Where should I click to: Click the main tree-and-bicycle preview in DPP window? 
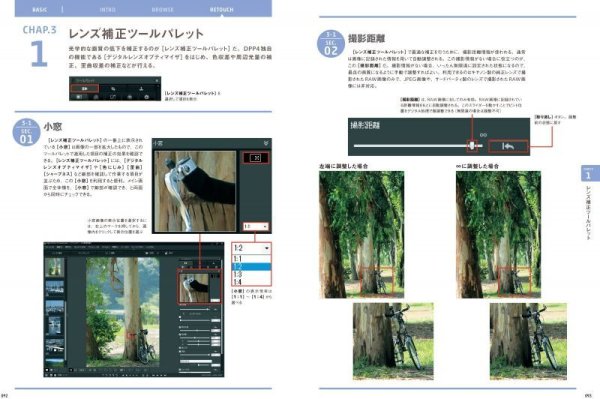pyautogui.click(x=122, y=311)
